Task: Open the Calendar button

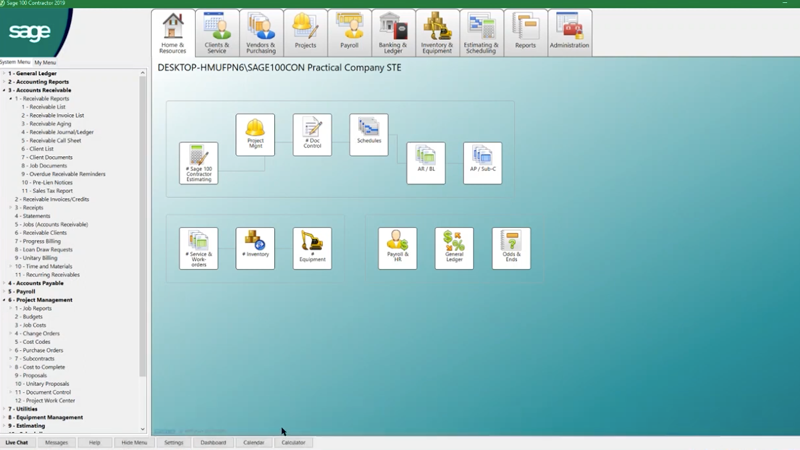Action: 254,442
